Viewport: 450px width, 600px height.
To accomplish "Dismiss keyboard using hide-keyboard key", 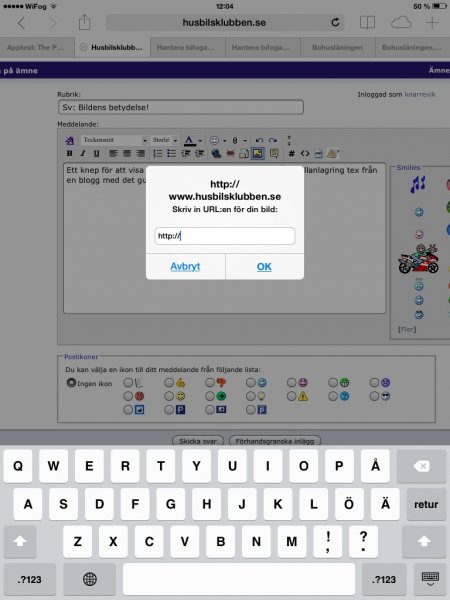I will pos(430,579).
